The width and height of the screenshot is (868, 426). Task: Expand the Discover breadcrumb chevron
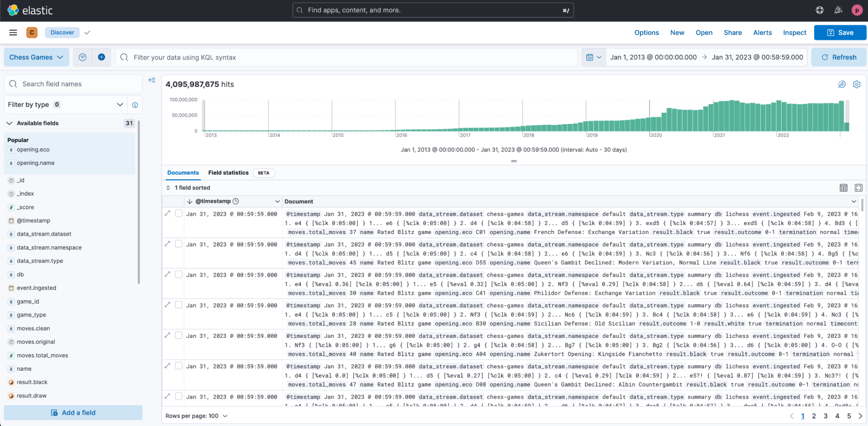[87, 33]
